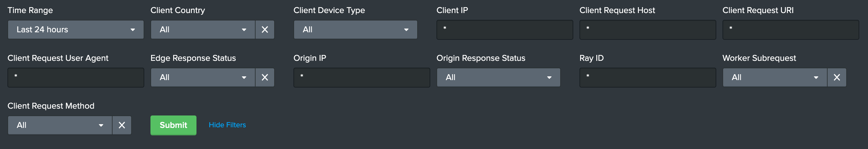Click the Origin IP input field

point(362,77)
